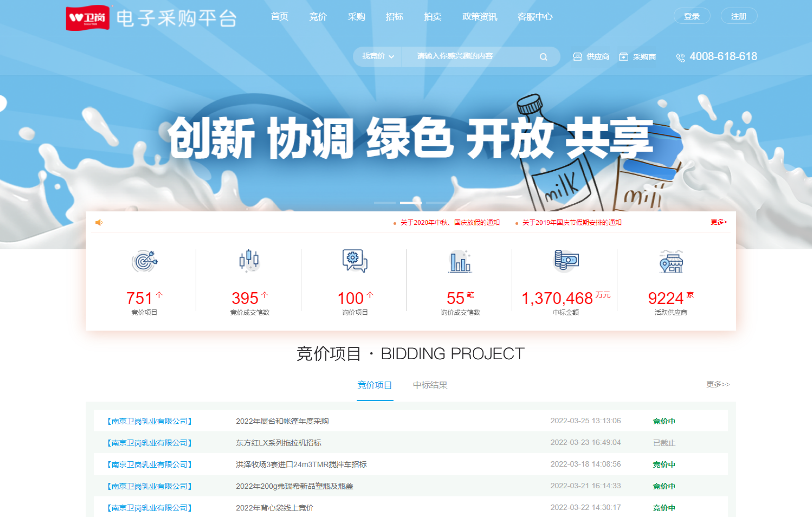This screenshot has width=812, height=517.
Task: Click the magnifier search icon
Action: (x=543, y=57)
